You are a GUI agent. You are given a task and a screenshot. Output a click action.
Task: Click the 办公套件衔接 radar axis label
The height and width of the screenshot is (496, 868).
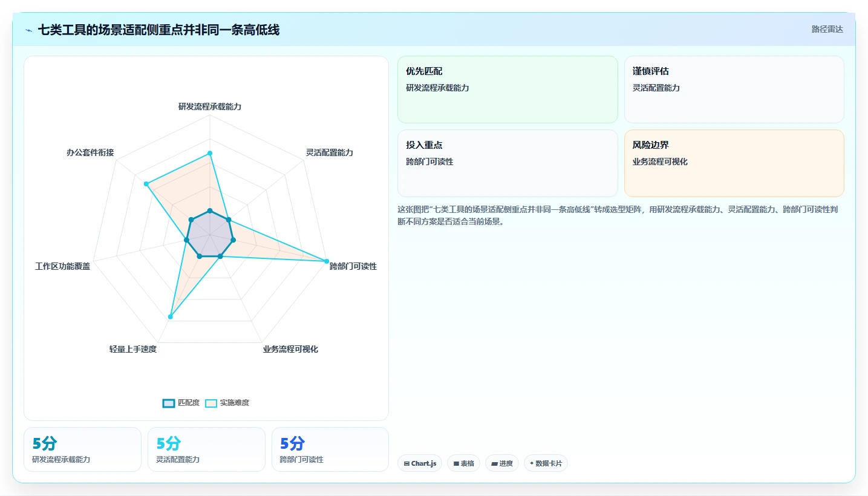[x=90, y=152]
